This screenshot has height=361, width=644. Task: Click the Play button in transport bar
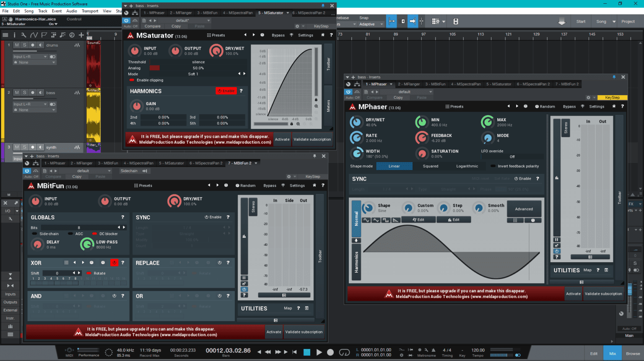319,352
